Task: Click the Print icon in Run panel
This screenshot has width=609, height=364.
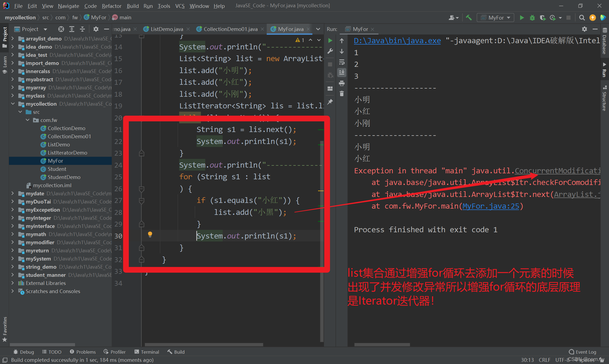Action: pos(342,83)
